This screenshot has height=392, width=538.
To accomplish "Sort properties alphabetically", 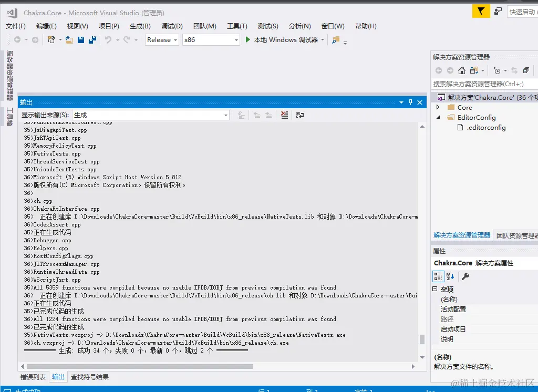I will tap(450, 276).
